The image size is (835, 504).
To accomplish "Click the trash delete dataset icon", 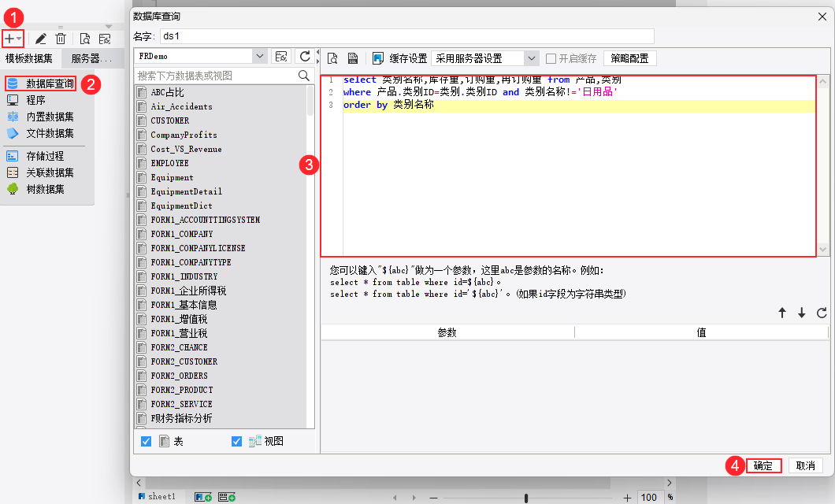I will (61, 39).
